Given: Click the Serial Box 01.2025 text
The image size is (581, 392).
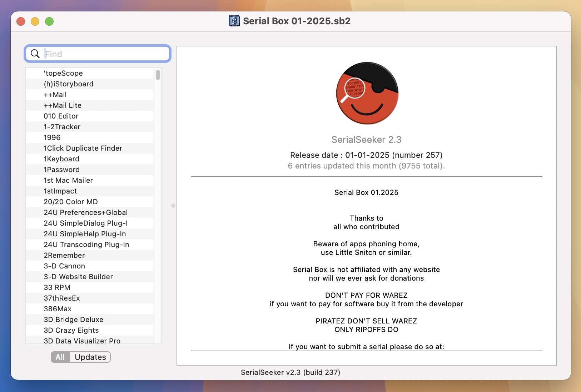Looking at the screenshot, I should [366, 192].
